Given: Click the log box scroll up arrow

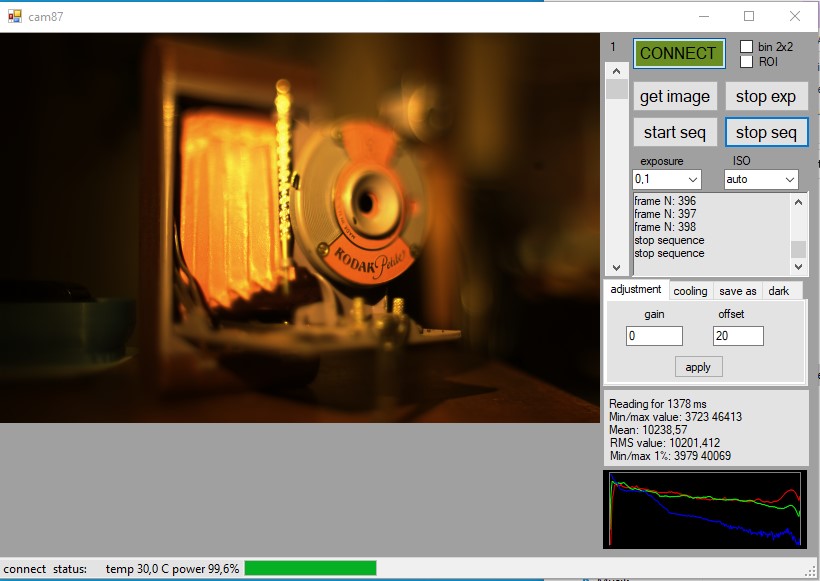Looking at the screenshot, I should [x=798, y=202].
